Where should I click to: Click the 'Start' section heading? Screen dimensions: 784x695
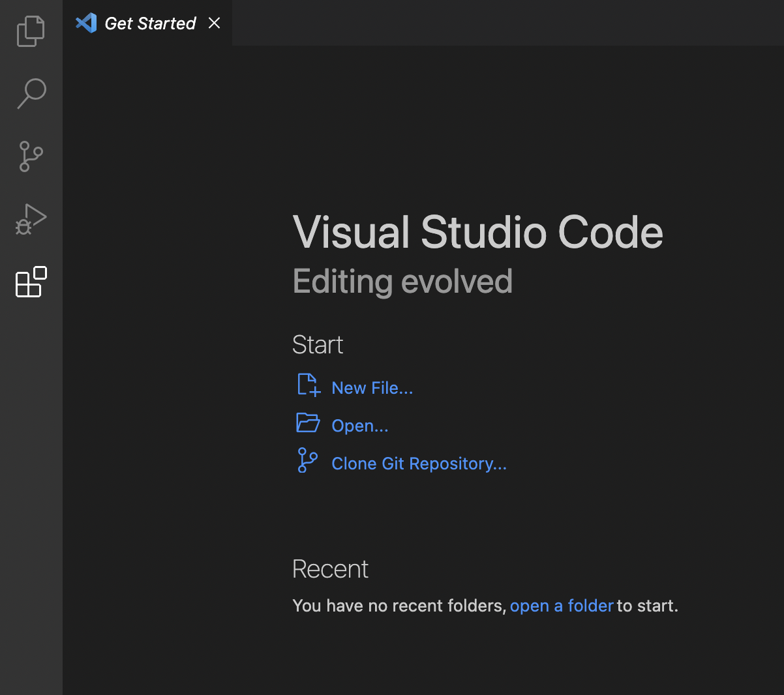tap(318, 344)
